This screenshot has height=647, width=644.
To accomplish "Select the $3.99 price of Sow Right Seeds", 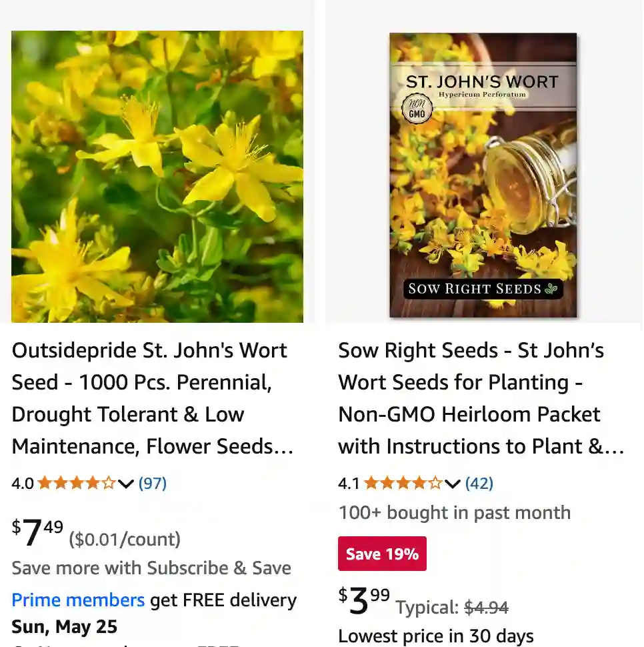I will tap(364, 600).
